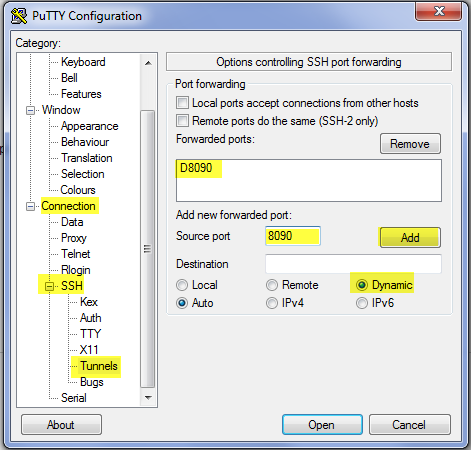Select the Dynamic radio button
Screen dimensions: 471x450
pos(362,285)
